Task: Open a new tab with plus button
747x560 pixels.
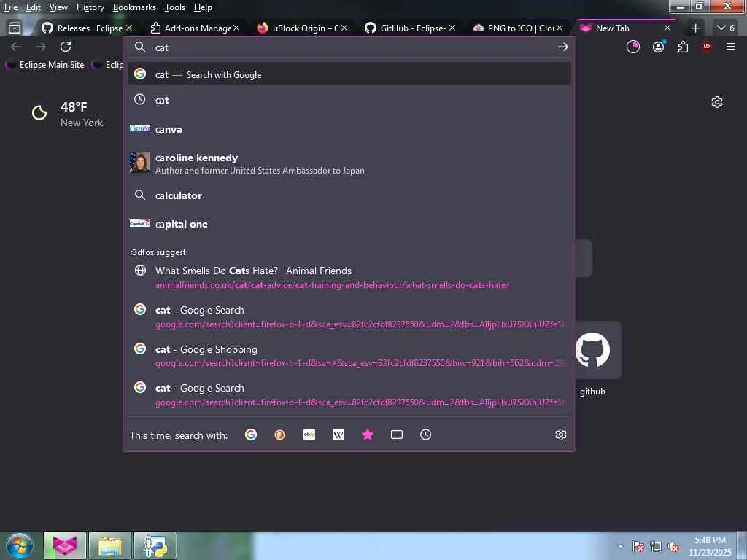Action: [695, 28]
